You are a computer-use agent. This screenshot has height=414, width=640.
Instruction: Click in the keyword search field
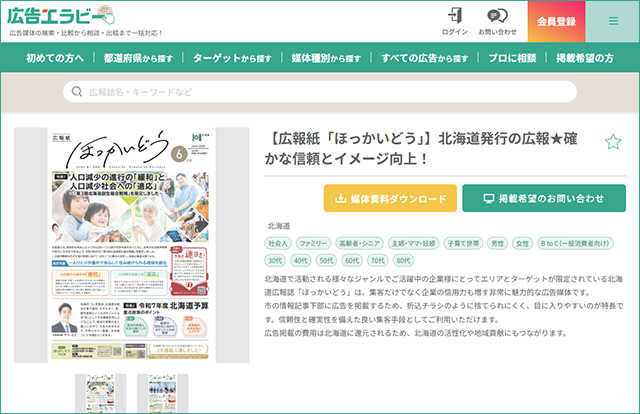point(320,91)
